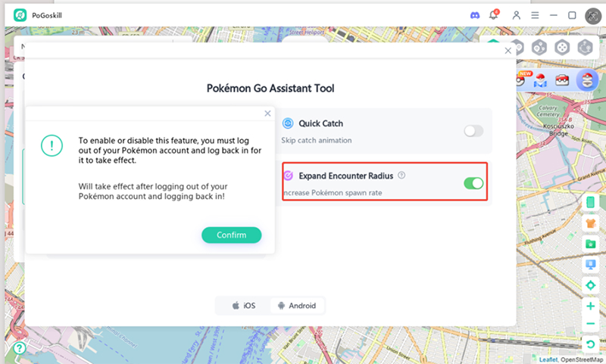The image size is (606, 364).
Task: Click the orange T-shirt icon
Action: pyautogui.click(x=590, y=222)
